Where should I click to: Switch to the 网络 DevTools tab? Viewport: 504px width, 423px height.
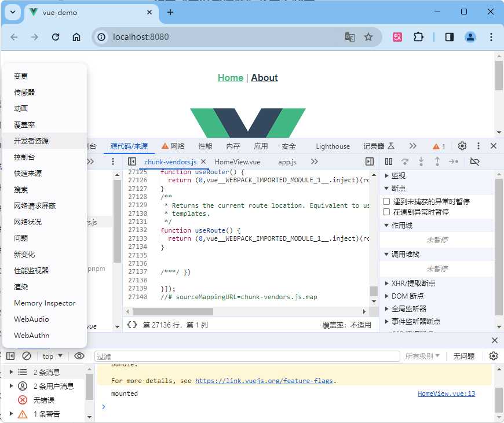click(x=173, y=146)
